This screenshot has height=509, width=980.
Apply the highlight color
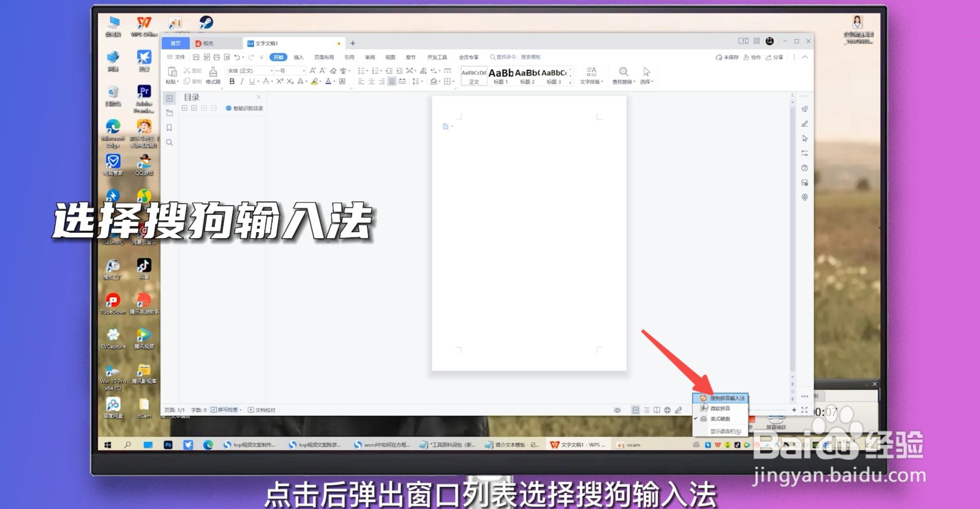[x=314, y=81]
